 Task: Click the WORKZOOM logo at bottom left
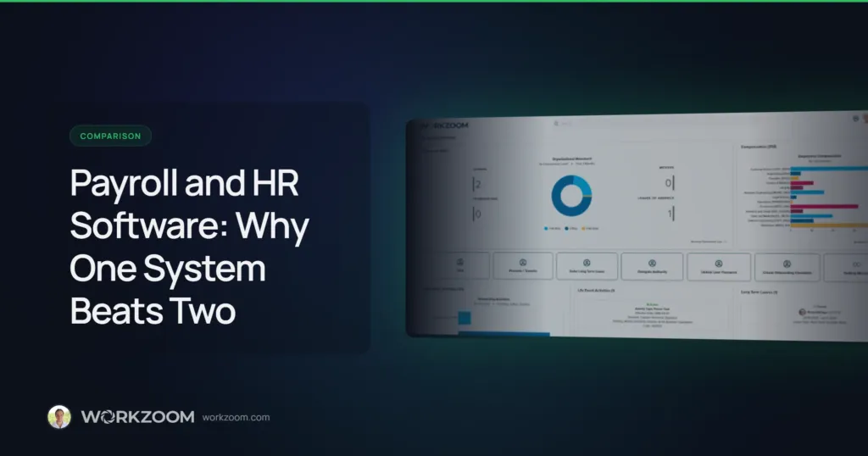click(138, 417)
